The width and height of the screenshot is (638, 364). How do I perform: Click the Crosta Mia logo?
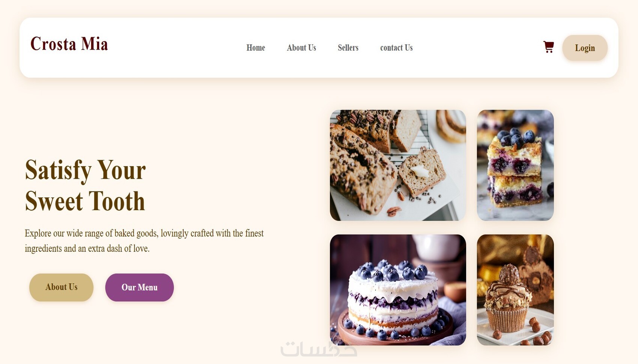tap(69, 44)
